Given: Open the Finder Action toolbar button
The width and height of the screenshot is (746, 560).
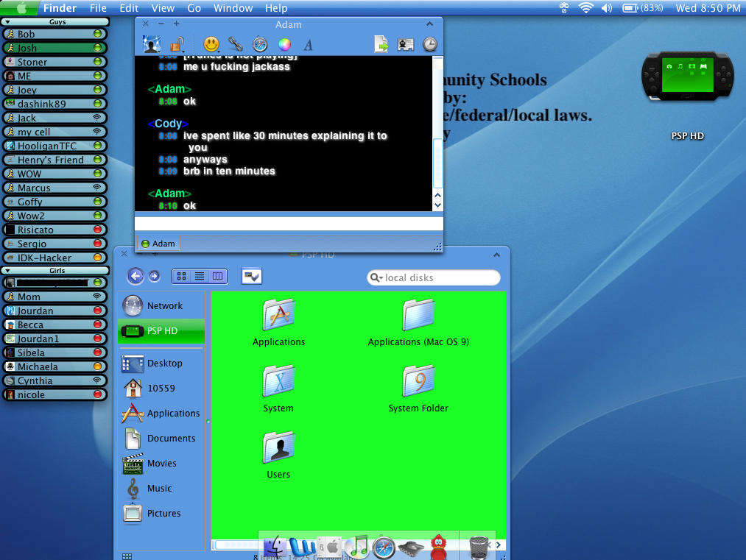Looking at the screenshot, I should click(x=251, y=276).
